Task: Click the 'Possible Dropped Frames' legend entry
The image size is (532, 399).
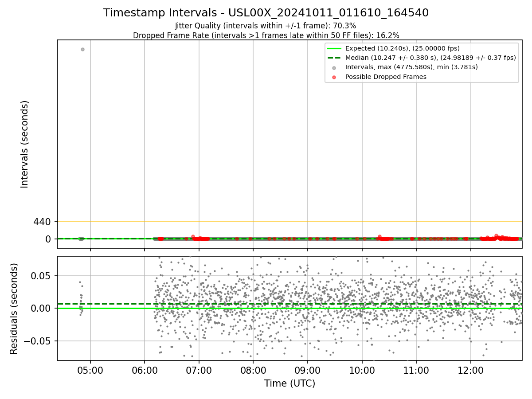Action: pyautogui.click(x=386, y=77)
